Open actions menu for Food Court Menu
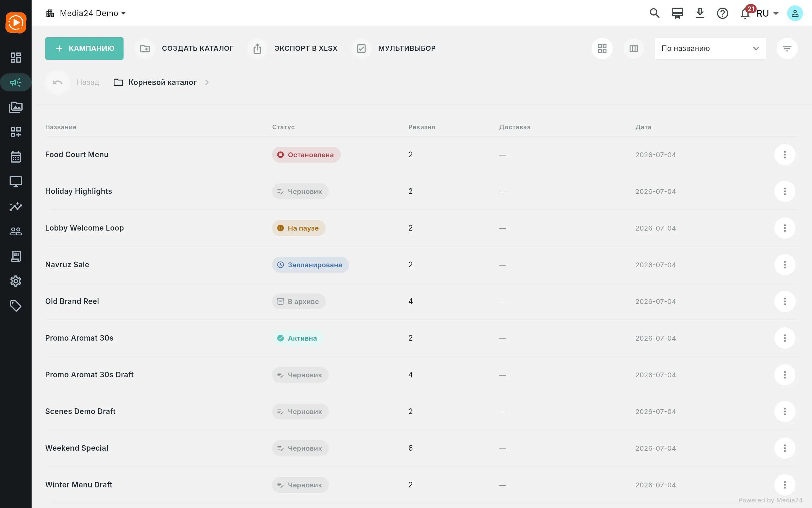The height and width of the screenshot is (508, 812). pyautogui.click(x=785, y=155)
